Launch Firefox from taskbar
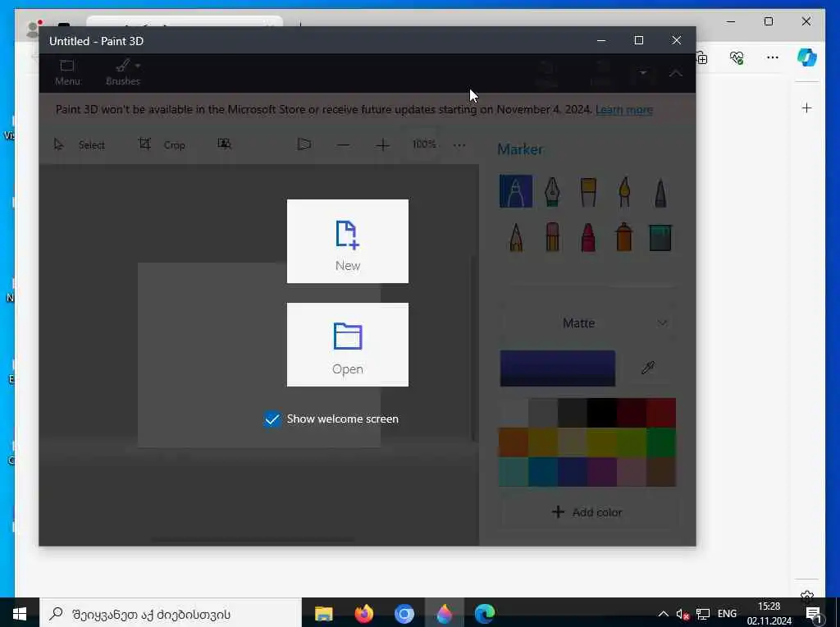Image resolution: width=840 pixels, height=627 pixels. point(363,614)
